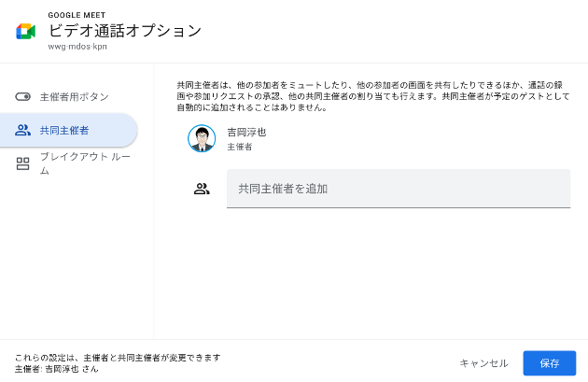Click the profile avatar of 吉岡淳也
Screen dimensions: 588x382
click(202, 138)
